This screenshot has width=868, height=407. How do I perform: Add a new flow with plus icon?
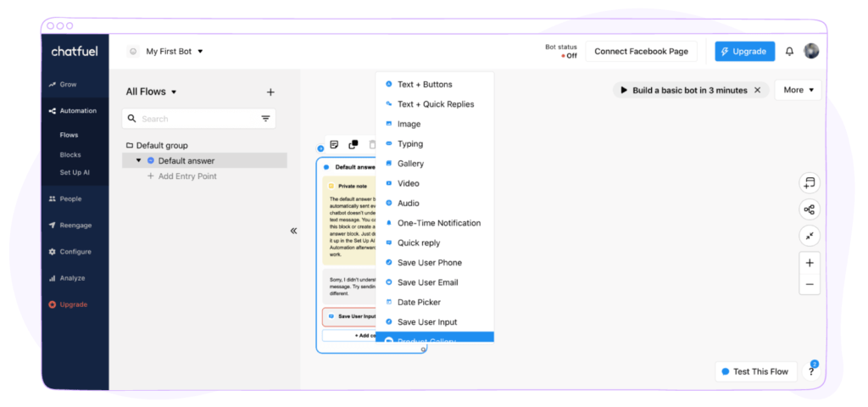pyautogui.click(x=270, y=92)
